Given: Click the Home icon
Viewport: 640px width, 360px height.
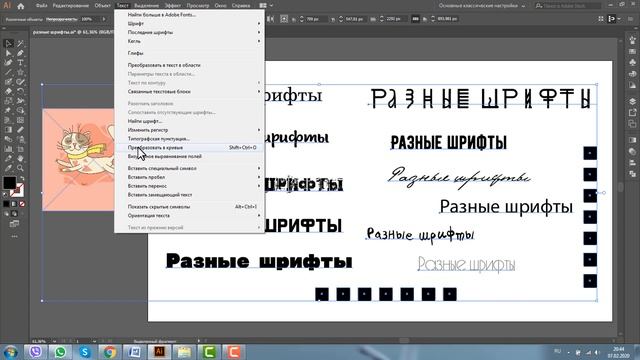Looking at the screenshot, I should click(x=21, y=6).
